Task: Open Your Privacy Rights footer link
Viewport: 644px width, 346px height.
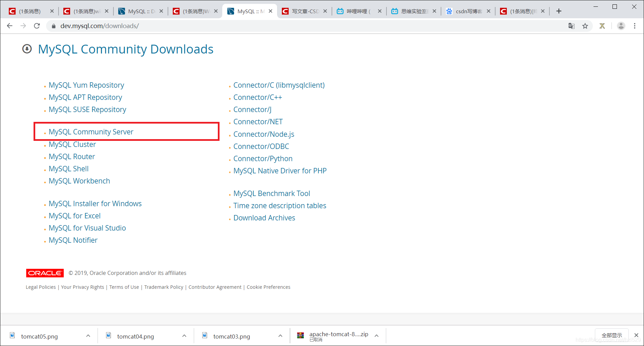Action: pyautogui.click(x=82, y=287)
